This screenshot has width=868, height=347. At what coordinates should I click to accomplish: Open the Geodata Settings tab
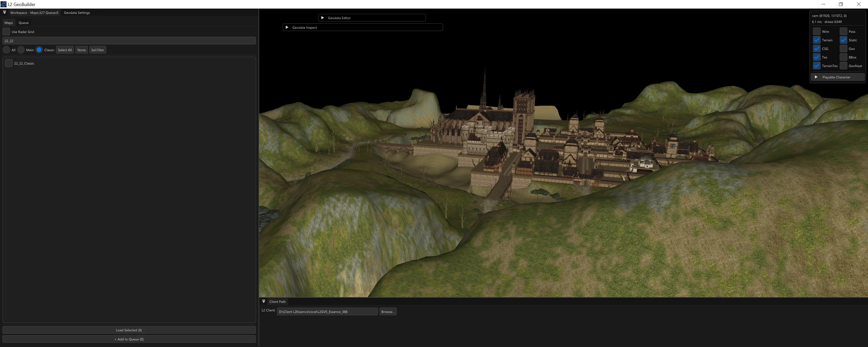(x=77, y=12)
